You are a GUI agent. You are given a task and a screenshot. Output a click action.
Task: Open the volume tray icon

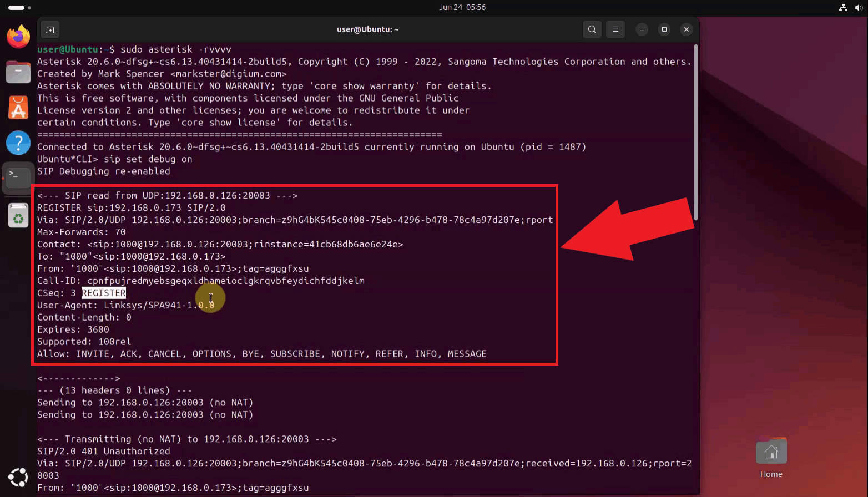click(x=858, y=7)
